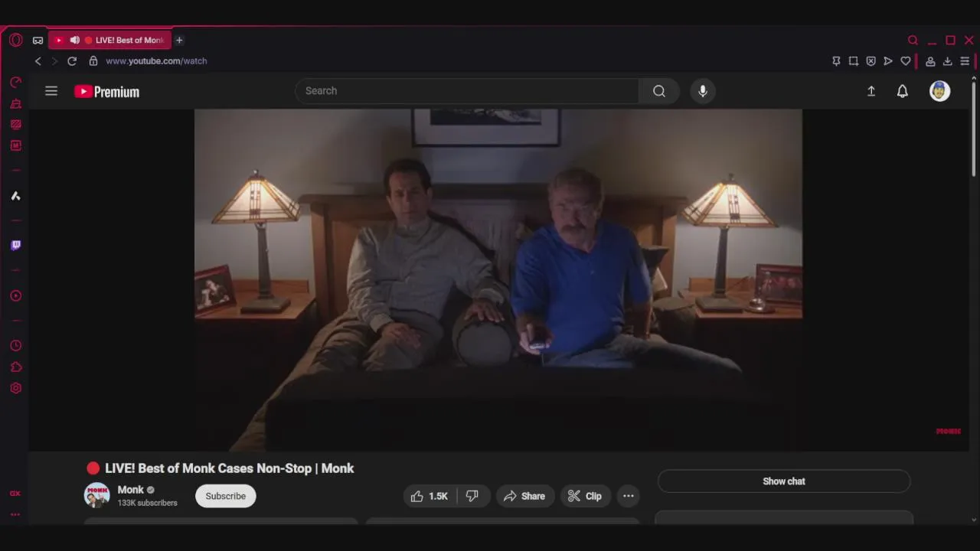Viewport: 980px width, 551px height.
Task: Open YouTube notifications bell
Action: coord(903,91)
